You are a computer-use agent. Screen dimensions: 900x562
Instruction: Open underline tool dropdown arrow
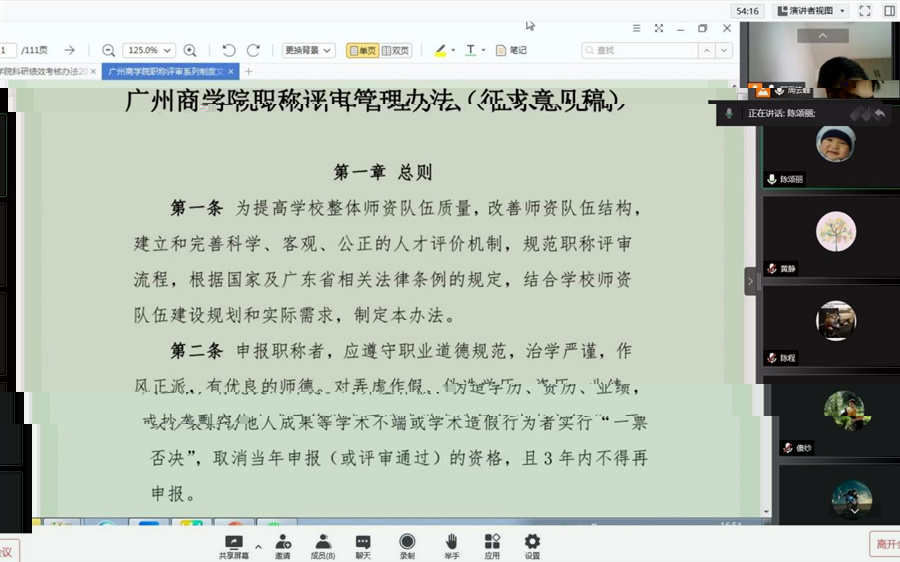click(x=483, y=51)
